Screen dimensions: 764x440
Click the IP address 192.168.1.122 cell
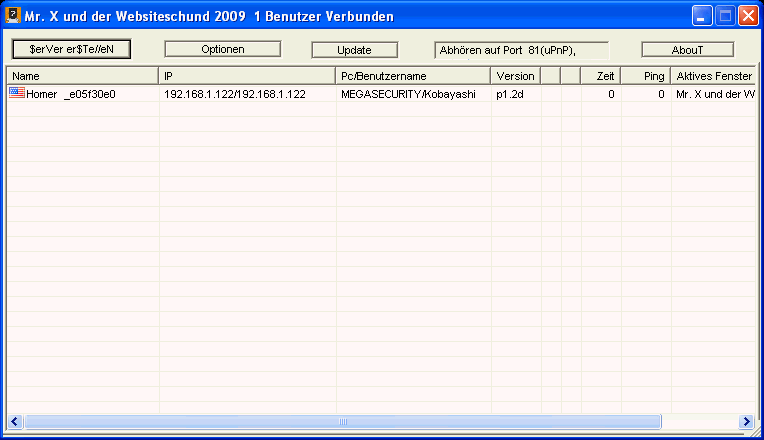[234, 94]
